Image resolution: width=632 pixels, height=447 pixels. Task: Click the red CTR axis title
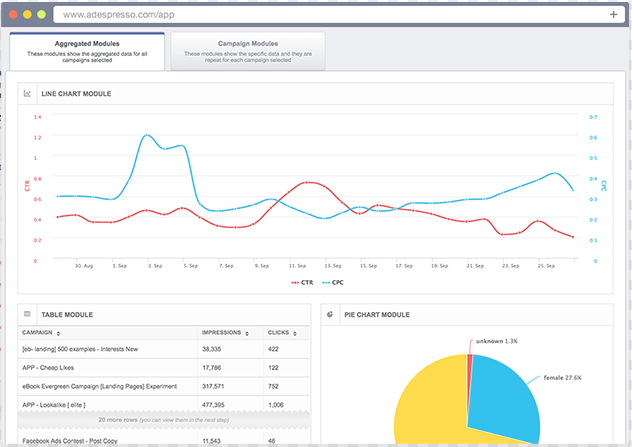coord(27,186)
